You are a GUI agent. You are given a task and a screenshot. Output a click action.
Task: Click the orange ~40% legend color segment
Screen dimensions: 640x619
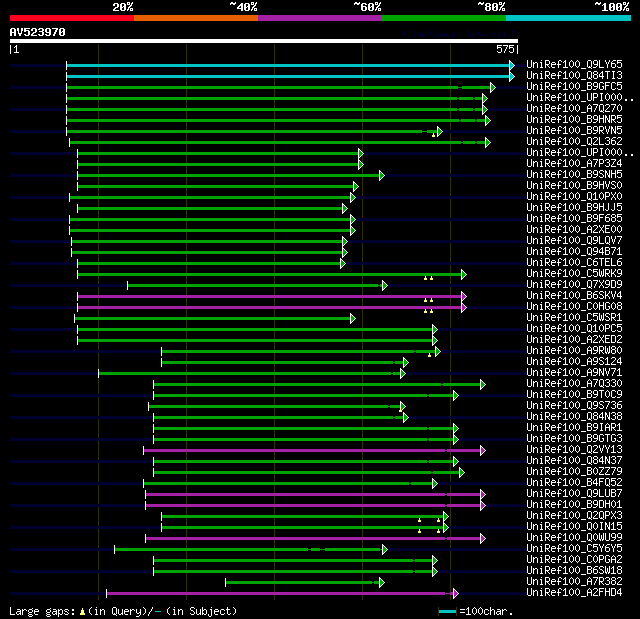point(196,18)
